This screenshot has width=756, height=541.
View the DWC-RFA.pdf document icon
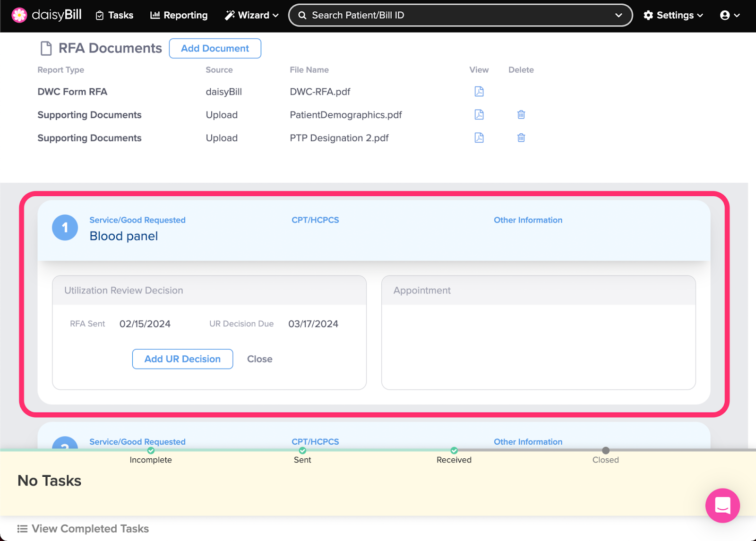pos(479,92)
